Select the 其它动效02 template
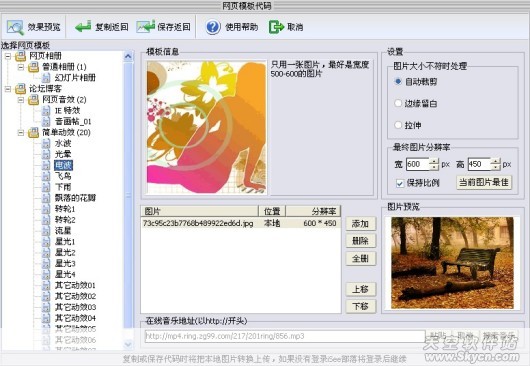This screenshot has height=366, width=530. [75, 296]
